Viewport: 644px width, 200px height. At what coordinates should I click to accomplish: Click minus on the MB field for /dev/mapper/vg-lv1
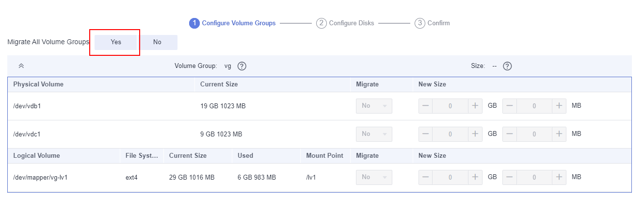click(x=510, y=177)
